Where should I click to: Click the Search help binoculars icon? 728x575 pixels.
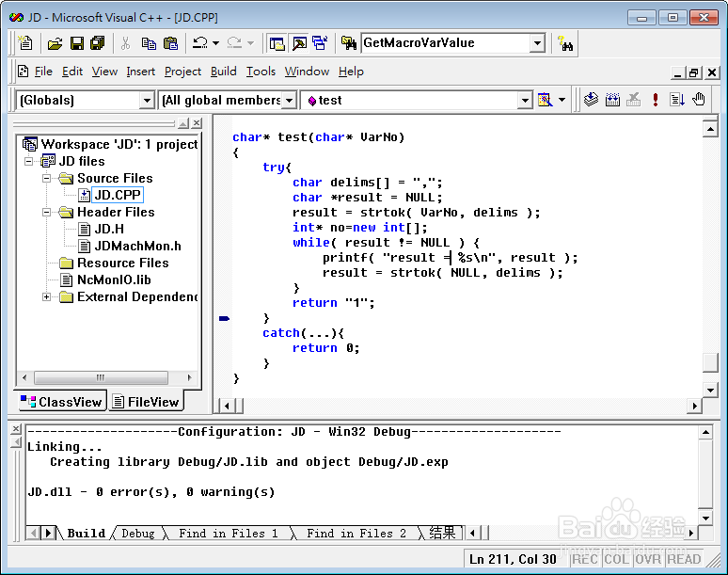click(565, 43)
